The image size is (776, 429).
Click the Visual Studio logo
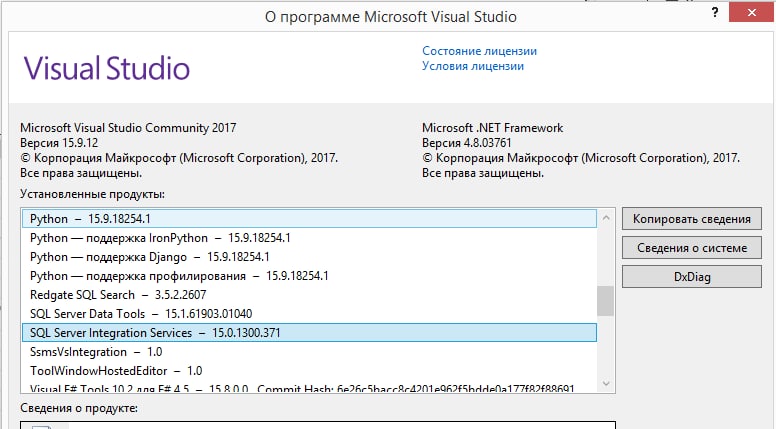tap(107, 68)
